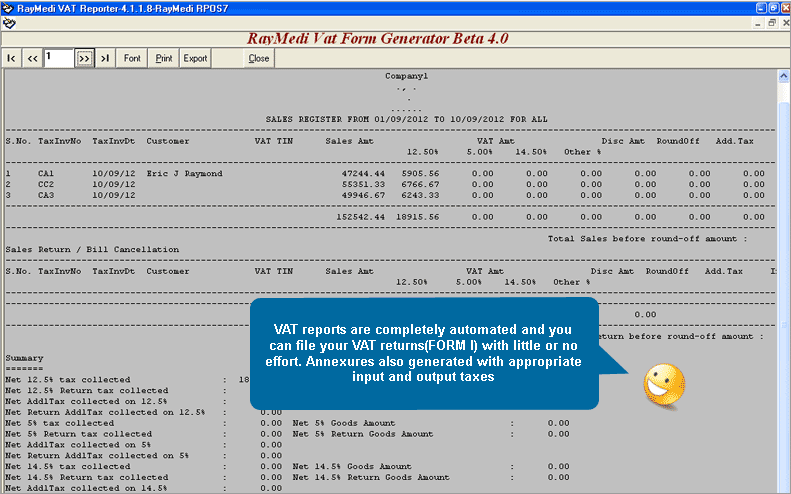The height and width of the screenshot is (494, 791).
Task: Restore the inner report window
Action: (772, 23)
